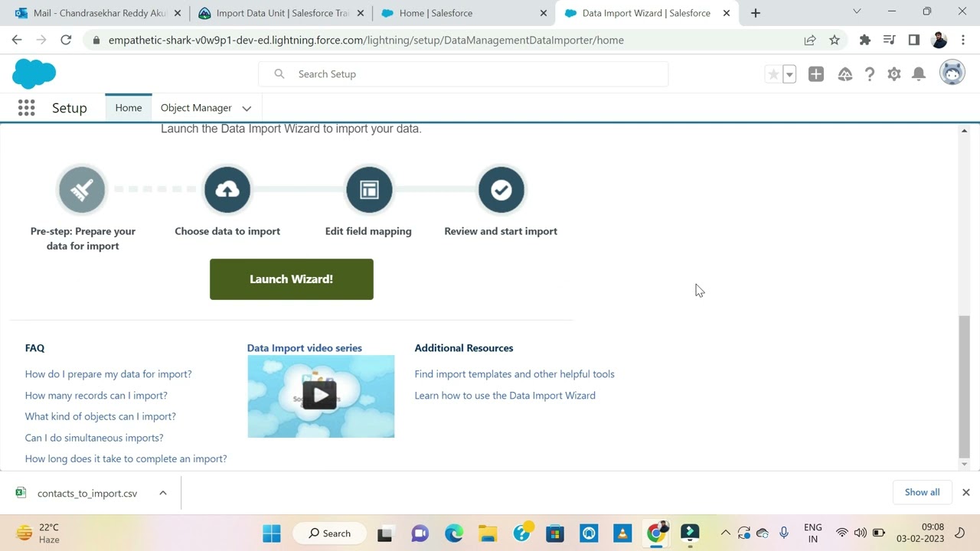The width and height of the screenshot is (980, 551).
Task: Open Can I do simultaneous imports FAQ
Action: point(94,438)
